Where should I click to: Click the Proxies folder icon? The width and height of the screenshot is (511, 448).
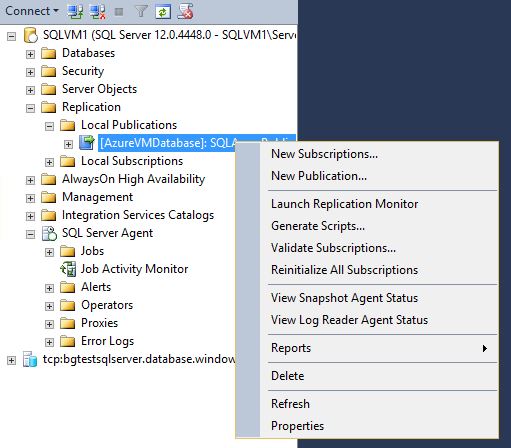(68, 323)
